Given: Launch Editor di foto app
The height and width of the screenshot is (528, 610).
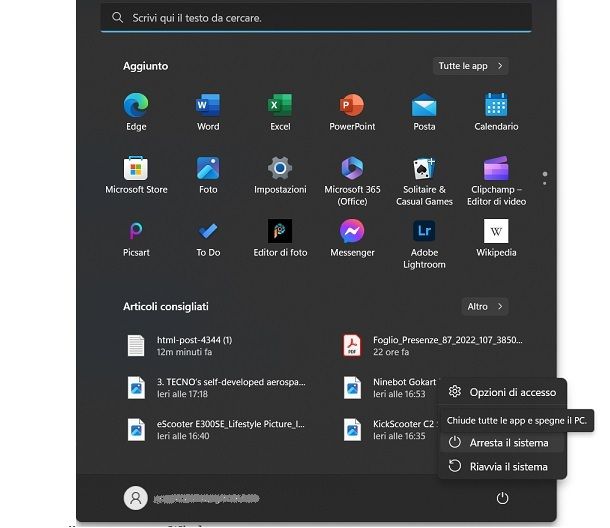Looking at the screenshot, I should (280, 238).
